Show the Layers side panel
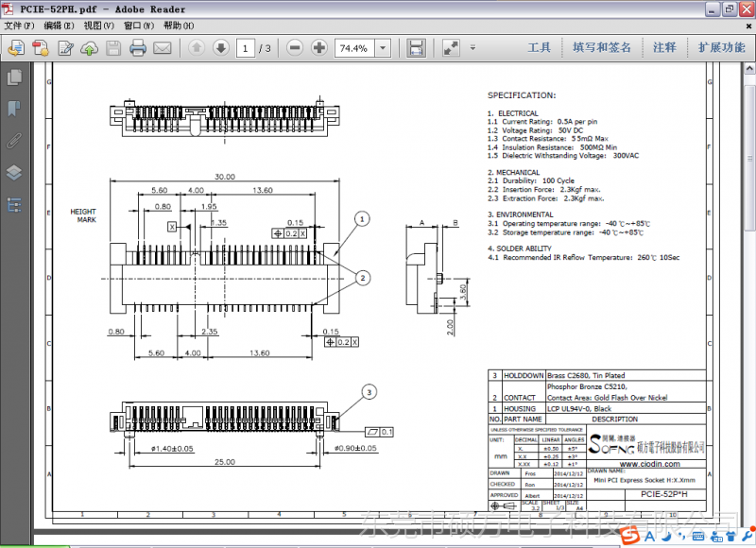The image size is (756, 548). click(14, 172)
